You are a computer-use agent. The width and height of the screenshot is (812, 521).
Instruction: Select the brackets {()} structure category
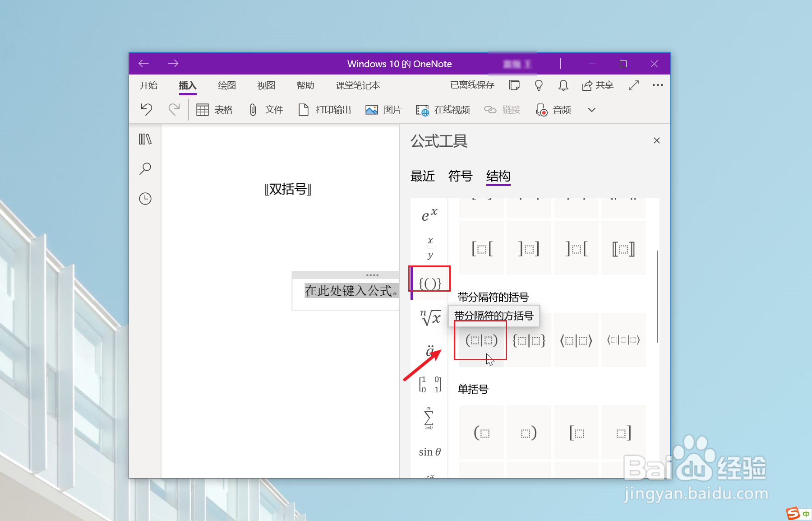[x=430, y=283]
